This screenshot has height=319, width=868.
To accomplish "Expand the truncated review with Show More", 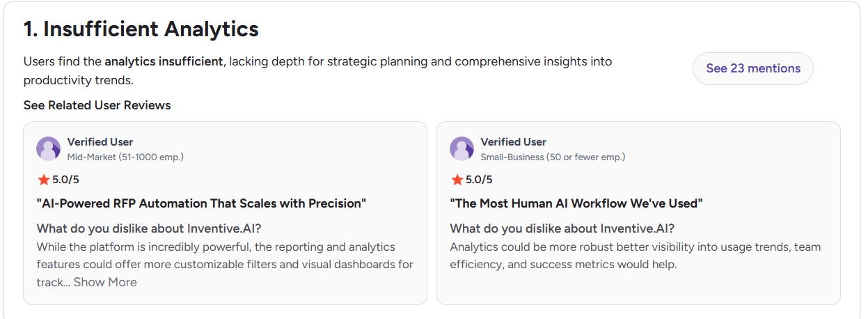I will pos(105,282).
